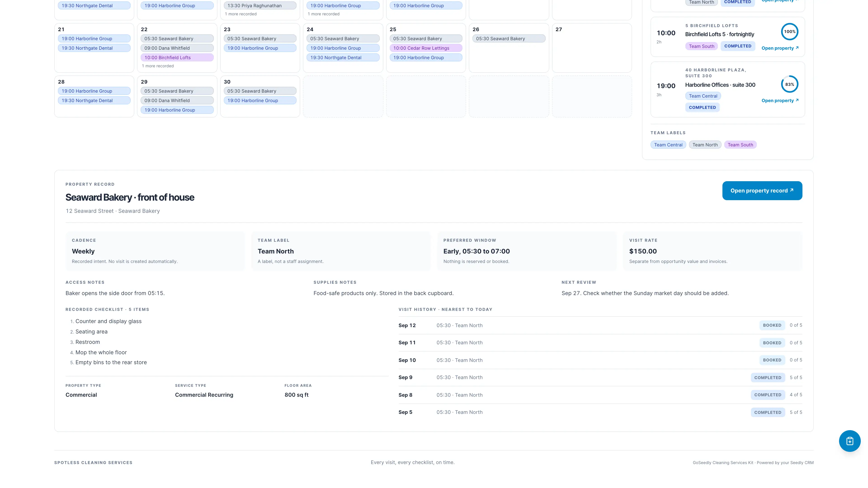Image resolution: width=868 pixels, height=488 pixels.
Task: Select the Team Central label chip
Action: click(668, 145)
